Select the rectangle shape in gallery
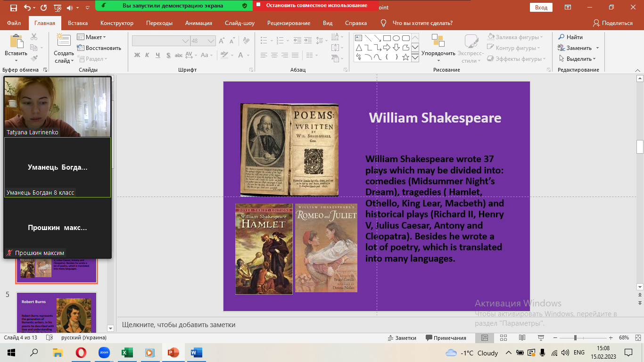Viewport: 644px width, 362px height. pos(387,38)
